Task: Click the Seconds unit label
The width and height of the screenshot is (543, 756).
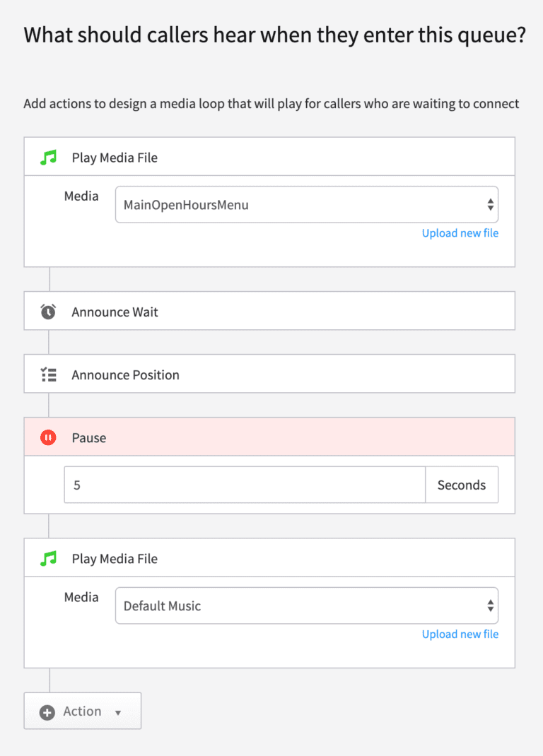Action: [x=462, y=485]
